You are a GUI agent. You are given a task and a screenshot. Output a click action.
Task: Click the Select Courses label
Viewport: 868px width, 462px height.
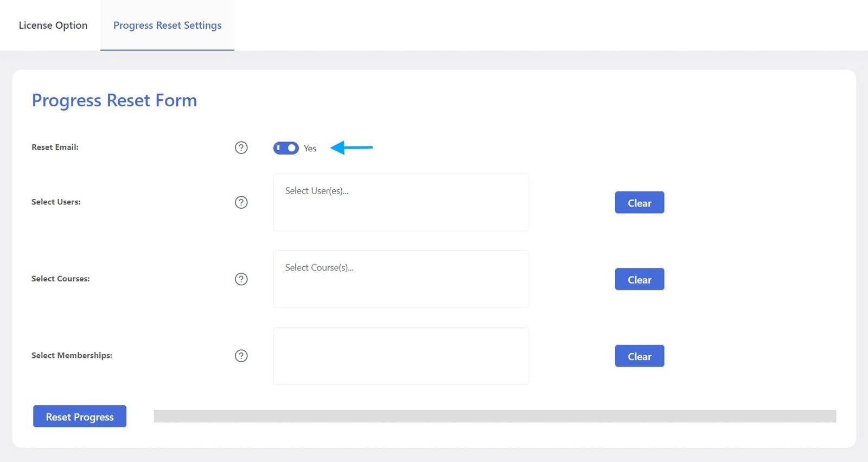[x=61, y=279]
